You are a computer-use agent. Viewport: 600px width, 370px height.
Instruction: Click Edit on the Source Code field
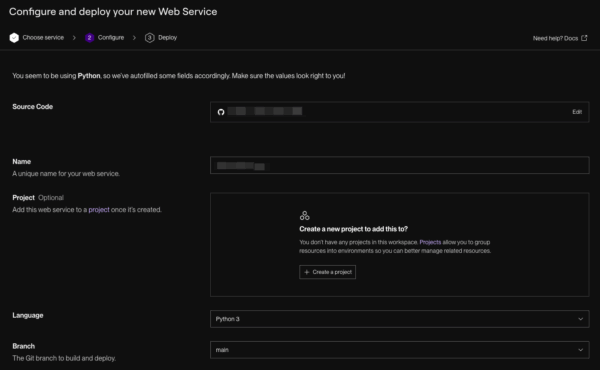(x=577, y=112)
